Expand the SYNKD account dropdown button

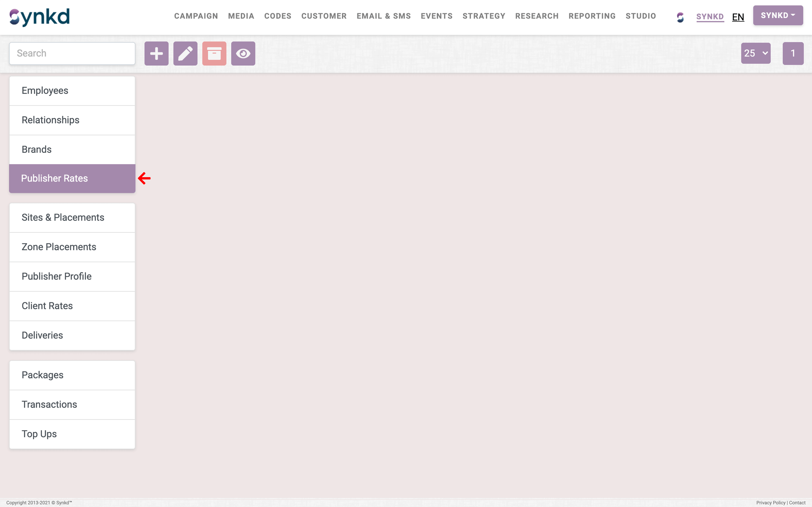(x=778, y=15)
